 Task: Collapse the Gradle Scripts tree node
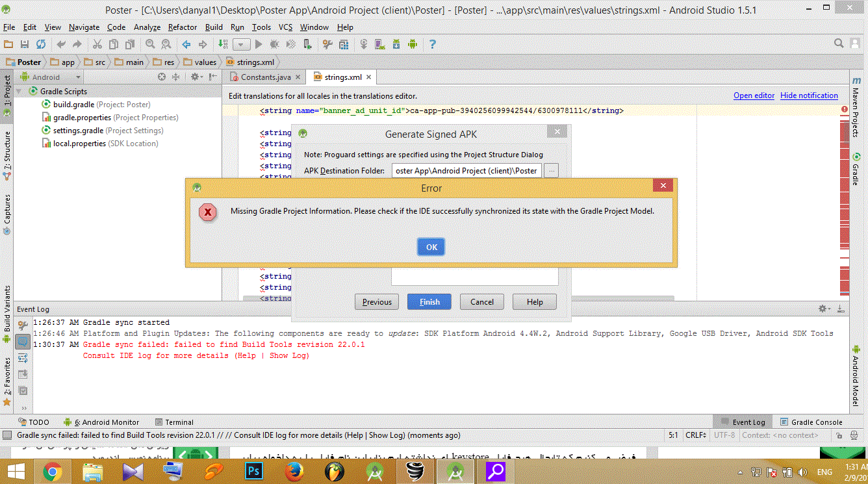pyautogui.click(x=19, y=92)
